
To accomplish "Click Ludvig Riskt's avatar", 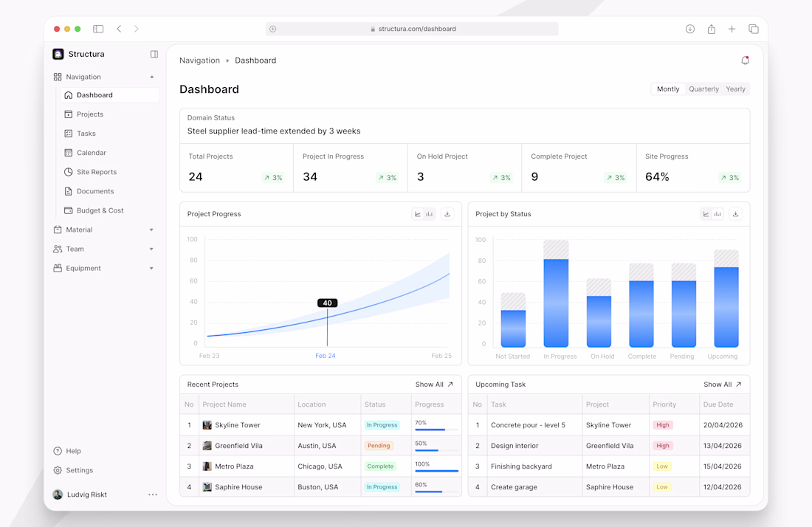I will coord(58,495).
